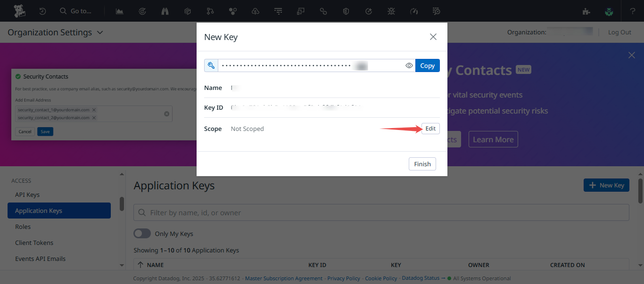
Task: Click the green user avatar
Action: pos(609,11)
